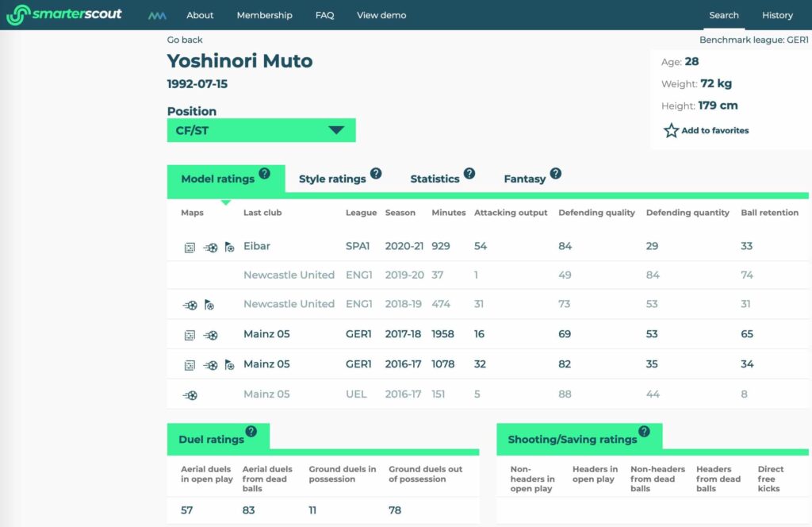Click the UEL league cell
This screenshot has width=812, height=527.
point(356,394)
